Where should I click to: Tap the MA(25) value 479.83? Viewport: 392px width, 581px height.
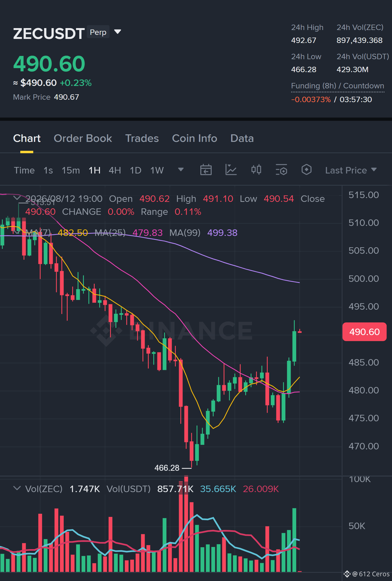coord(148,233)
